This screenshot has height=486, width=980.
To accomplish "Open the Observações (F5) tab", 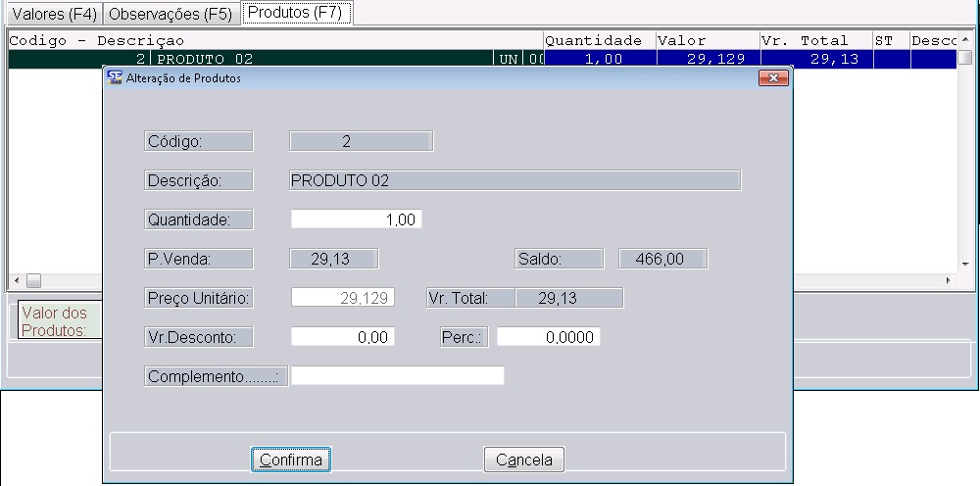I will (x=171, y=15).
